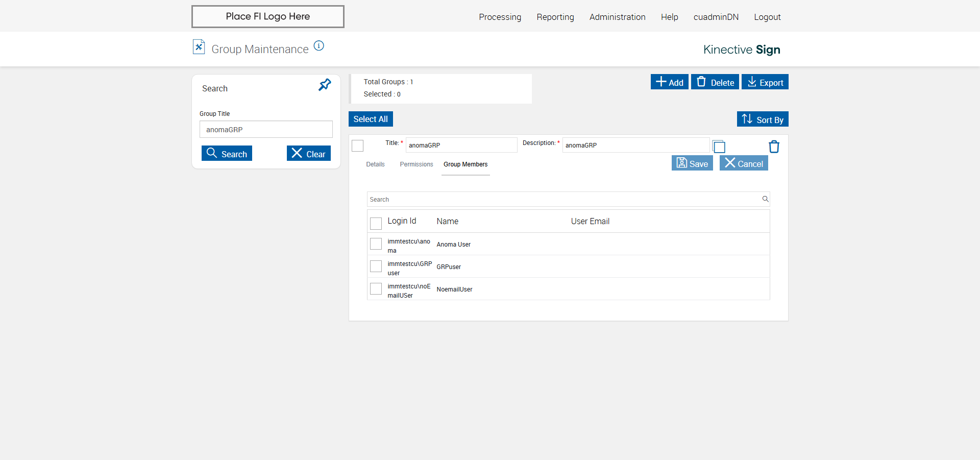The image size is (980, 460).
Task: Open the Sort By dropdown
Action: point(763,119)
